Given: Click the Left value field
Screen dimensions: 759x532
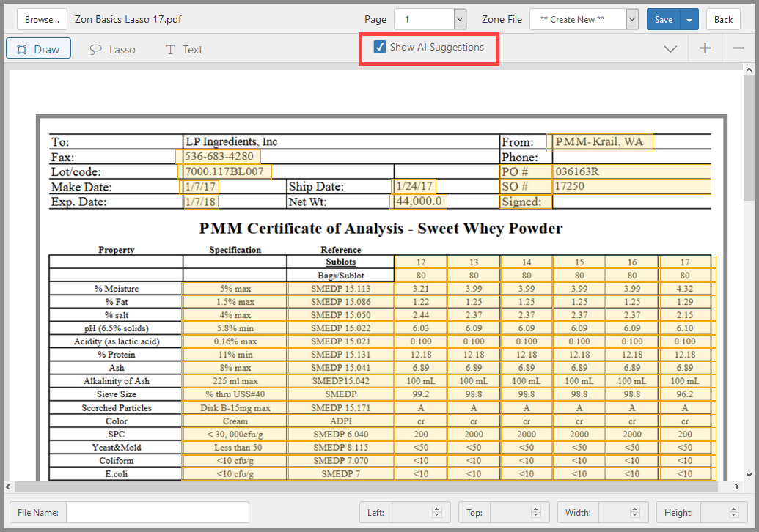Looking at the screenshot, I should tap(410, 512).
